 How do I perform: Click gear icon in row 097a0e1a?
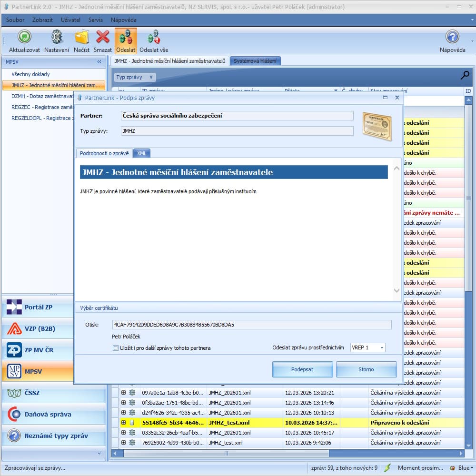tap(132, 393)
